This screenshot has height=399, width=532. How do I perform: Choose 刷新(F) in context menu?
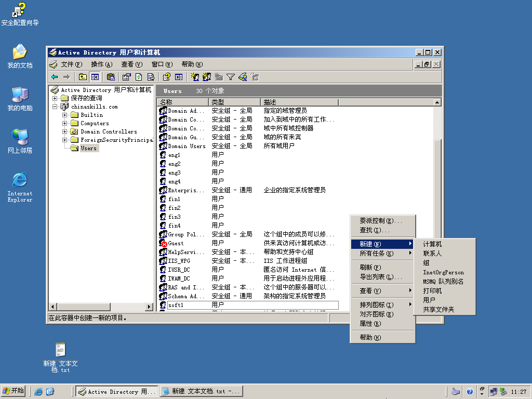pyautogui.click(x=383, y=268)
